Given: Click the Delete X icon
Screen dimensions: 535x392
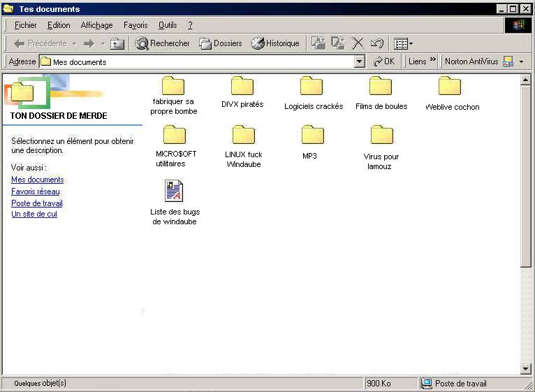Looking at the screenshot, I should coord(358,43).
